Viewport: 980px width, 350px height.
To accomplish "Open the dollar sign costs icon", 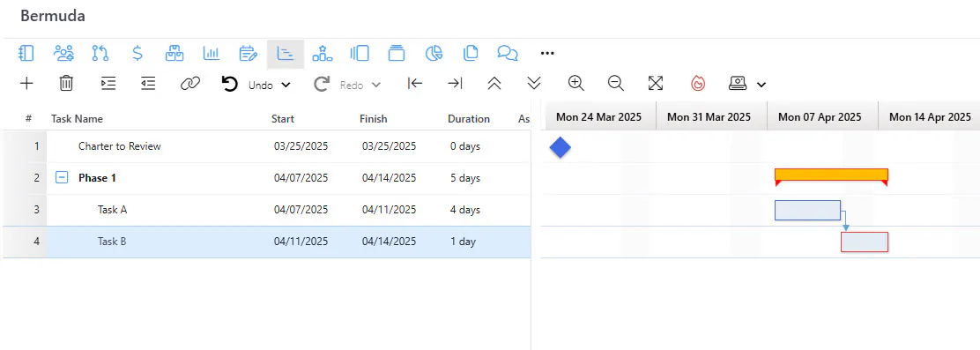I will pyautogui.click(x=137, y=54).
